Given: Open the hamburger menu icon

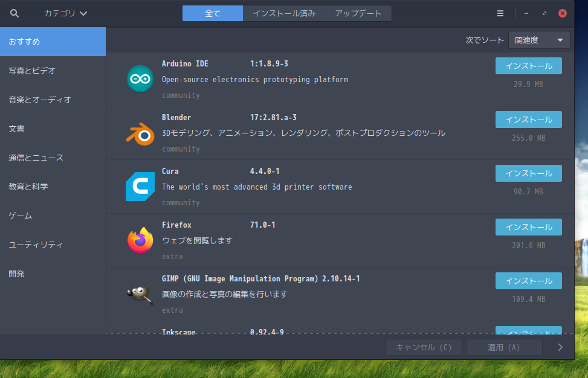Looking at the screenshot, I should pyautogui.click(x=500, y=13).
